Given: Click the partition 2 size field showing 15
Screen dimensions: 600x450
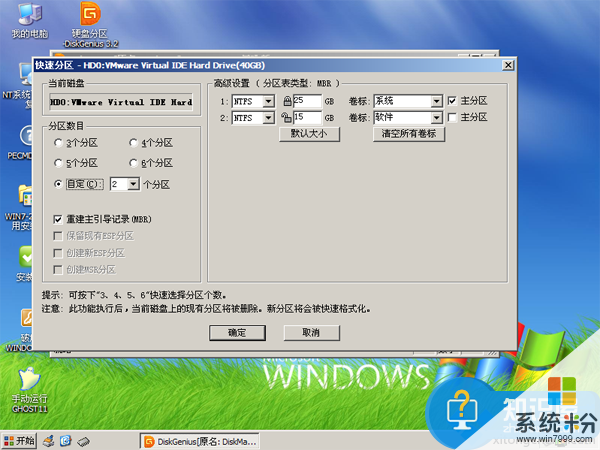Looking at the screenshot, I should tap(307, 117).
